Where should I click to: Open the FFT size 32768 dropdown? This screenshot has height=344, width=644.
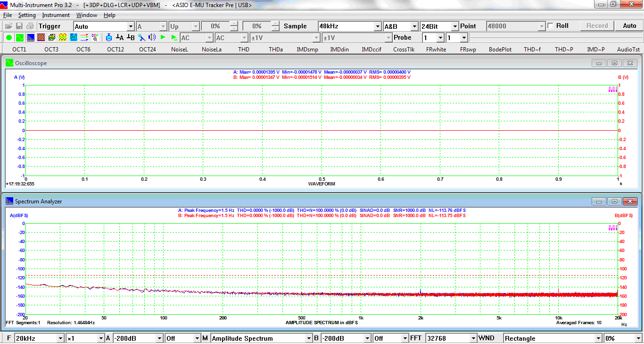tap(473, 338)
